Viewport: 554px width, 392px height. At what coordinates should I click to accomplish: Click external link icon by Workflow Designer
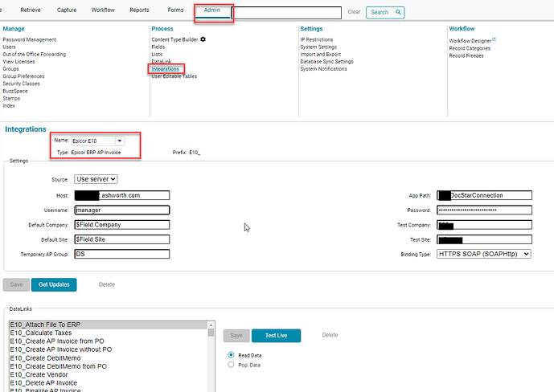(x=494, y=39)
